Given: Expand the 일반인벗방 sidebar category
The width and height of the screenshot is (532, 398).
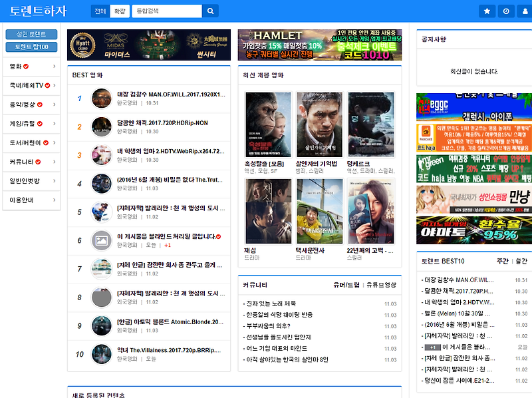Looking at the screenshot, I should coord(31,180).
